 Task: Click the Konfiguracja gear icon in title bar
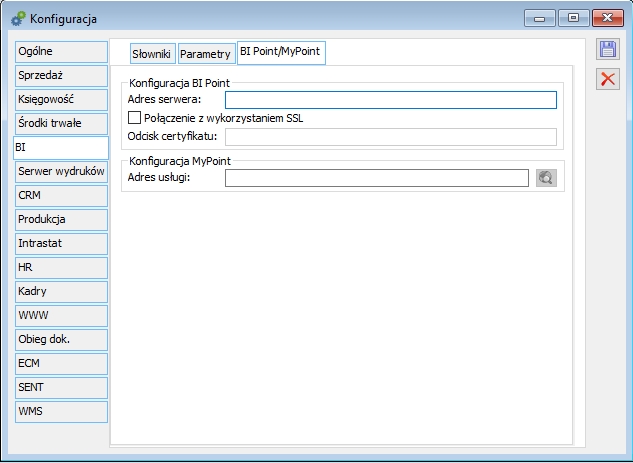pyautogui.click(x=18, y=19)
